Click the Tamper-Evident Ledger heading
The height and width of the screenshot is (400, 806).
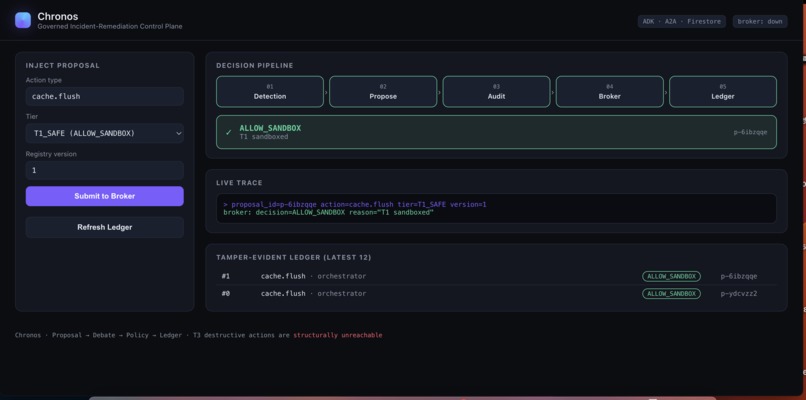click(x=294, y=257)
